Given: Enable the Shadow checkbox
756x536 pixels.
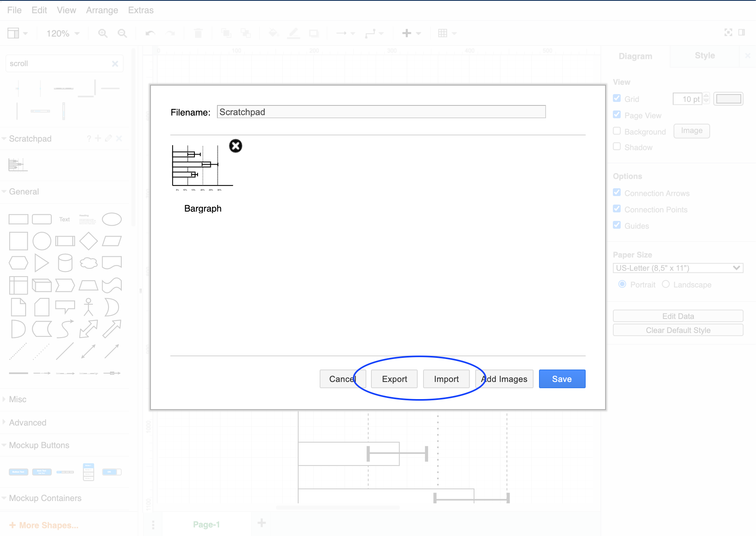Looking at the screenshot, I should 617,147.
